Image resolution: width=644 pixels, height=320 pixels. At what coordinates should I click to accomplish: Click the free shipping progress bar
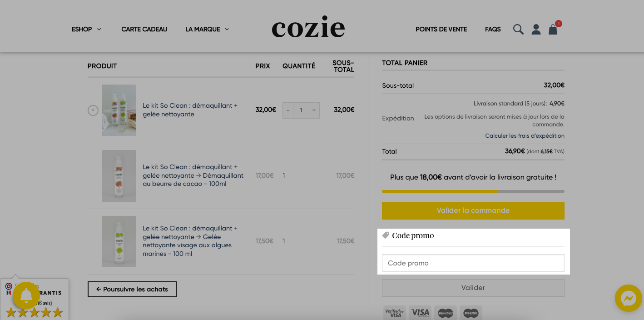473,191
